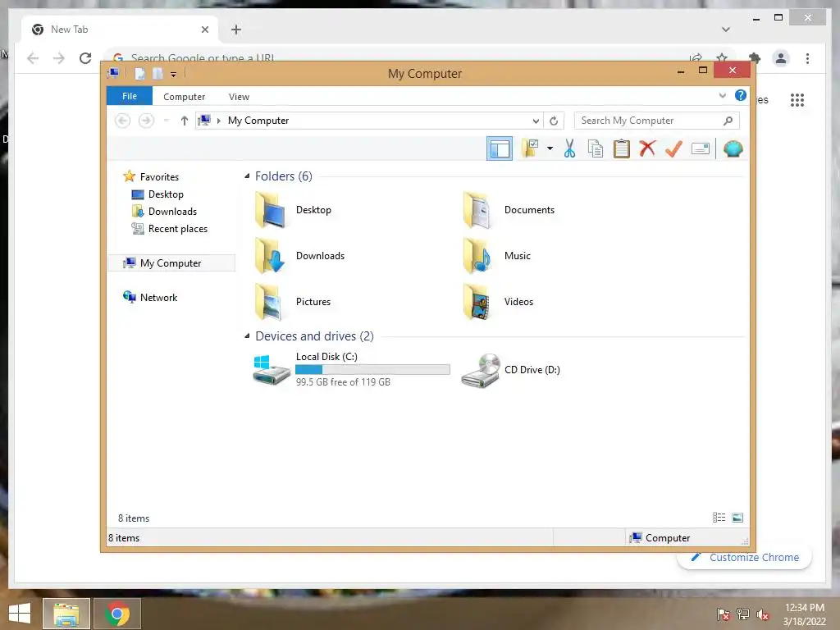The image size is (840, 630).
Task: Select Downloads under Favorites
Action: [x=164, y=211]
